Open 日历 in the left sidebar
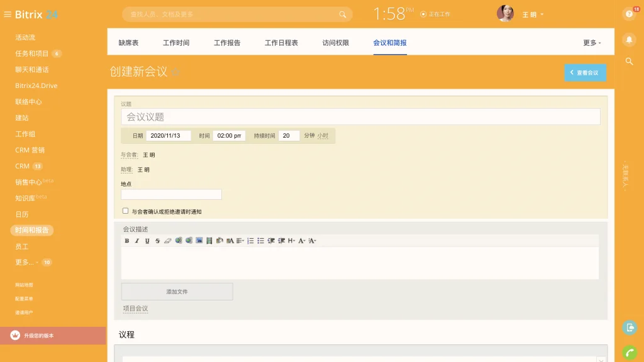644x362 pixels. pos(22,214)
